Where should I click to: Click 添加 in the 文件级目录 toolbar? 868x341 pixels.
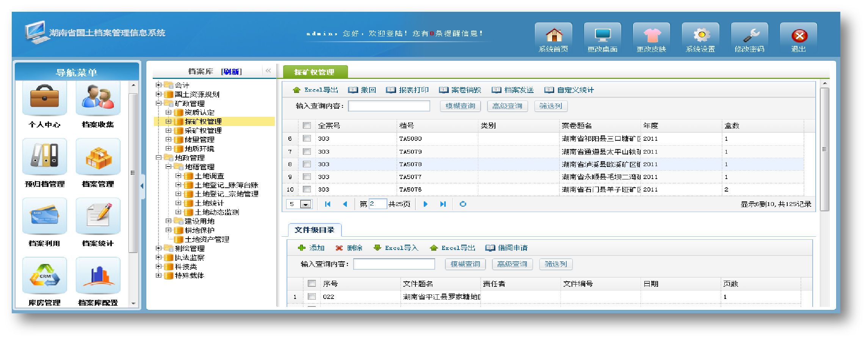point(312,248)
